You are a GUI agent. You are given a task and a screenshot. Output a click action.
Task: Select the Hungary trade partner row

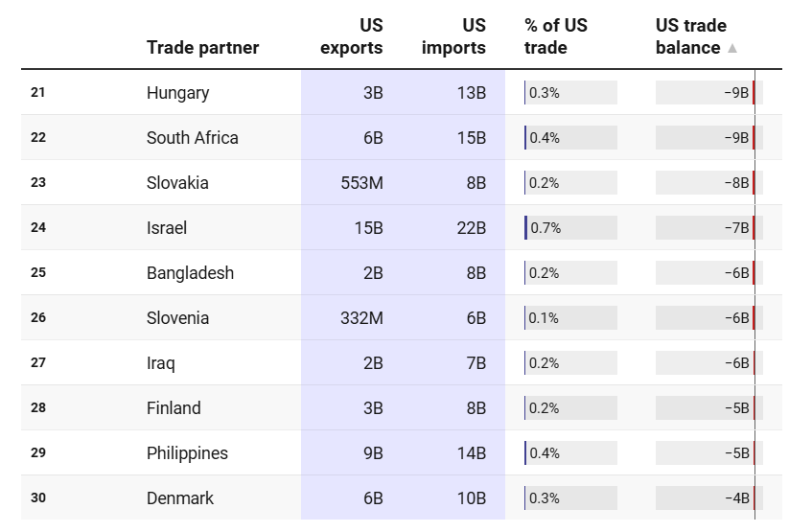[177, 93]
